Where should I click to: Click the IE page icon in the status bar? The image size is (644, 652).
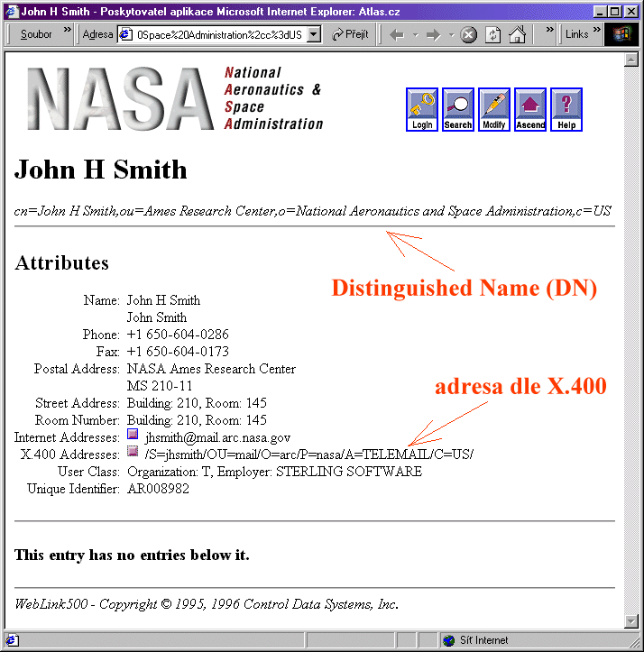12,640
